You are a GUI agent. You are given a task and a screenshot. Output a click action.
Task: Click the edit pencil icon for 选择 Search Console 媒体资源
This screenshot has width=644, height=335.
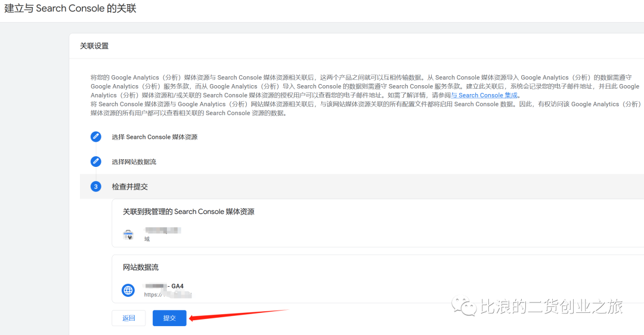95,137
